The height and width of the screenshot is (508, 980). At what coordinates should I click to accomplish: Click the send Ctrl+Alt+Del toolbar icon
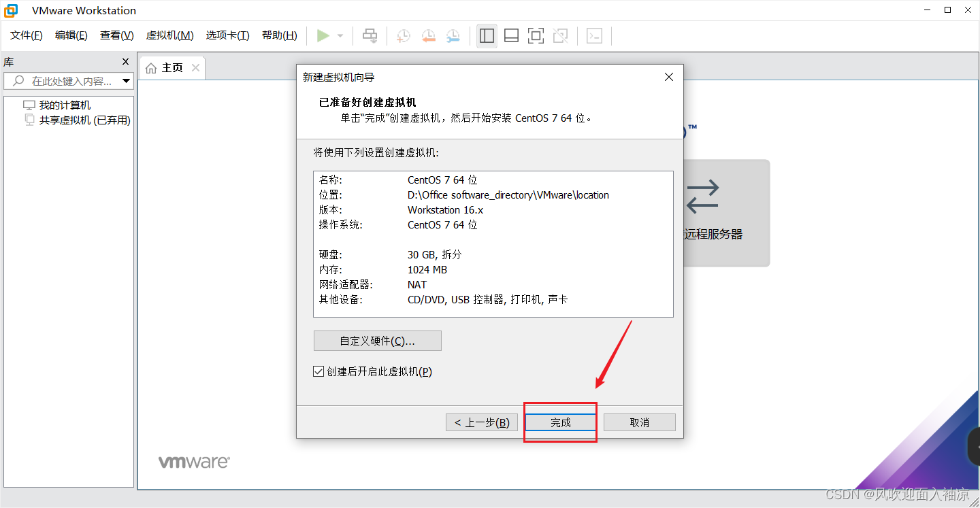click(x=370, y=35)
